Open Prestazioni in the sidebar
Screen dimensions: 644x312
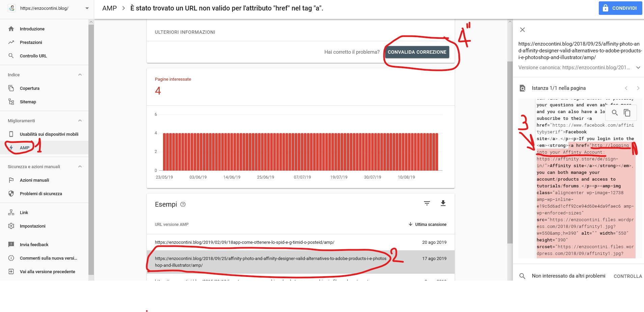31,42
